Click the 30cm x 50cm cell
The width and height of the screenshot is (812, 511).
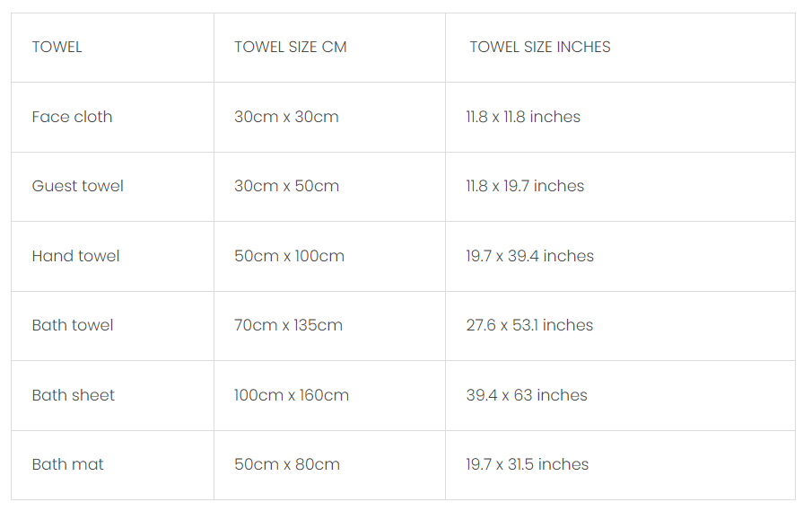329,187
